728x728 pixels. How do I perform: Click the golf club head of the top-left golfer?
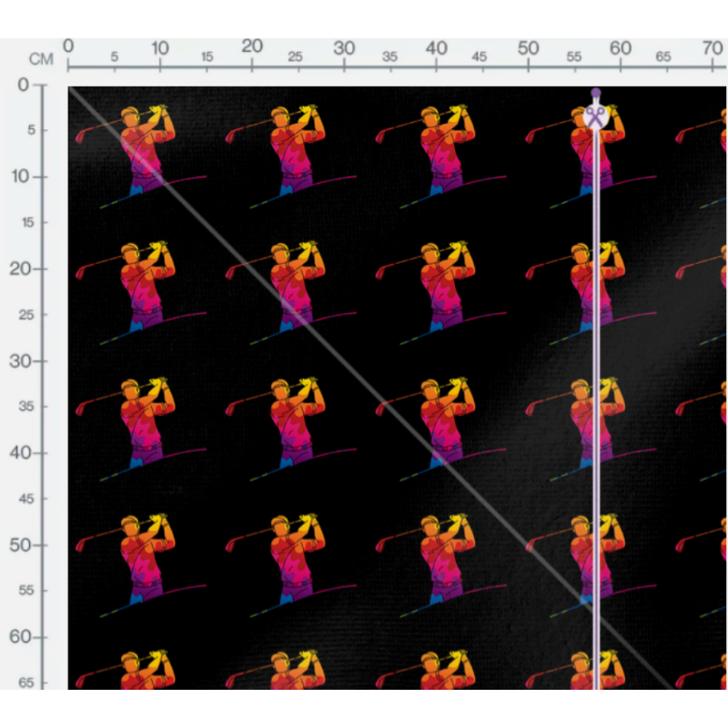(81, 136)
